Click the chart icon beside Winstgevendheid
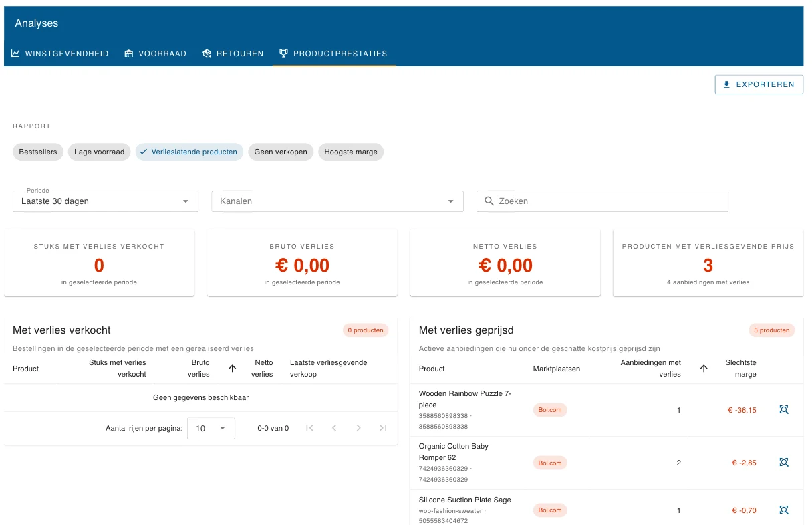This screenshot has width=812, height=525. (x=15, y=54)
